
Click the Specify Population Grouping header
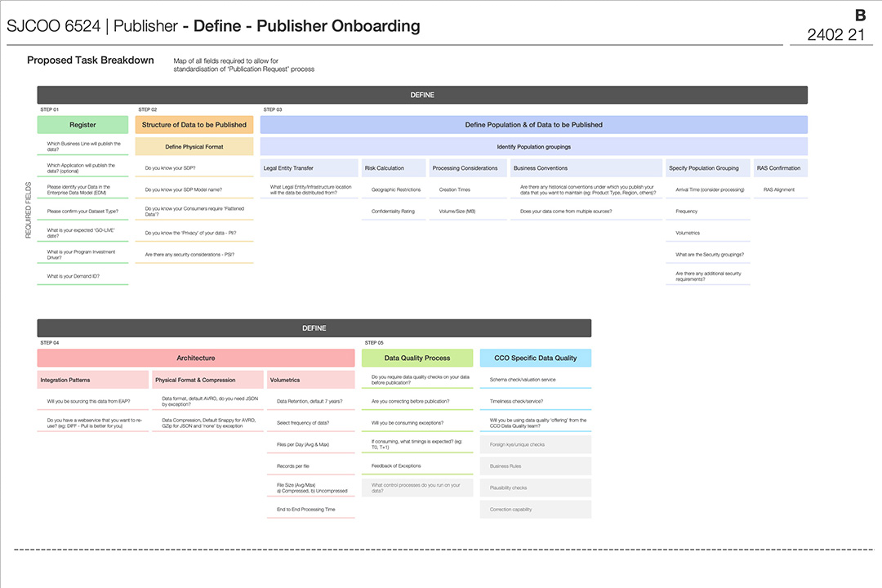click(707, 168)
